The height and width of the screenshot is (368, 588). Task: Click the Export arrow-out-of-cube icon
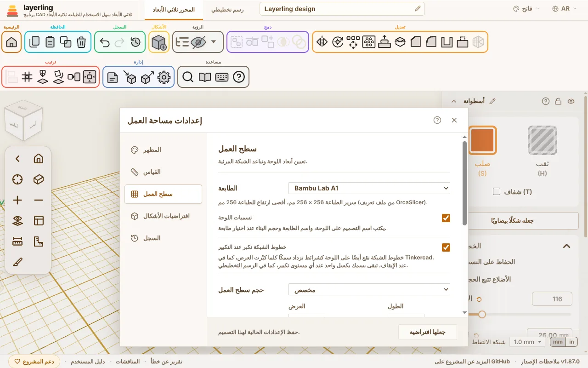(x=147, y=77)
